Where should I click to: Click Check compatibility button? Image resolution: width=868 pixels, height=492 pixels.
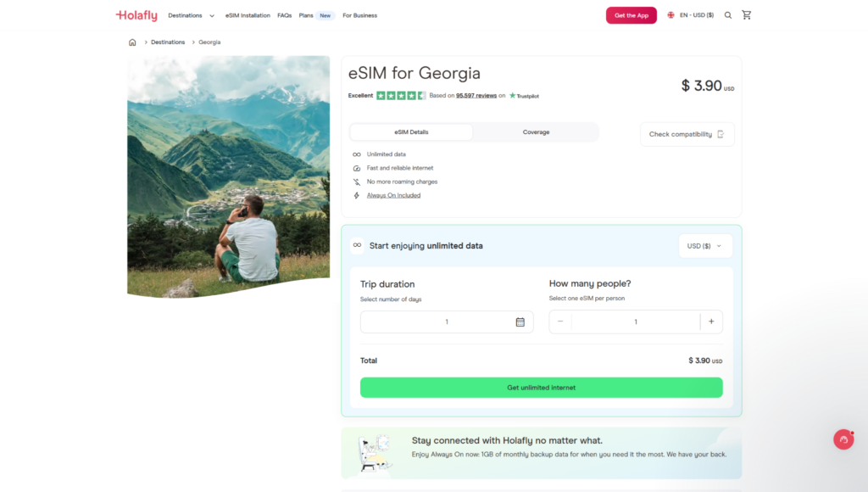point(687,134)
